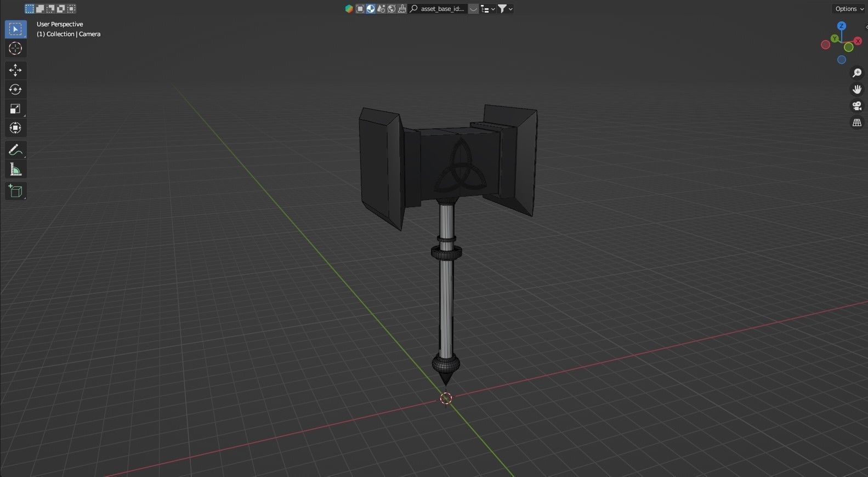Pick the Measure tool
Image resolution: width=868 pixels, height=477 pixels.
pos(15,169)
